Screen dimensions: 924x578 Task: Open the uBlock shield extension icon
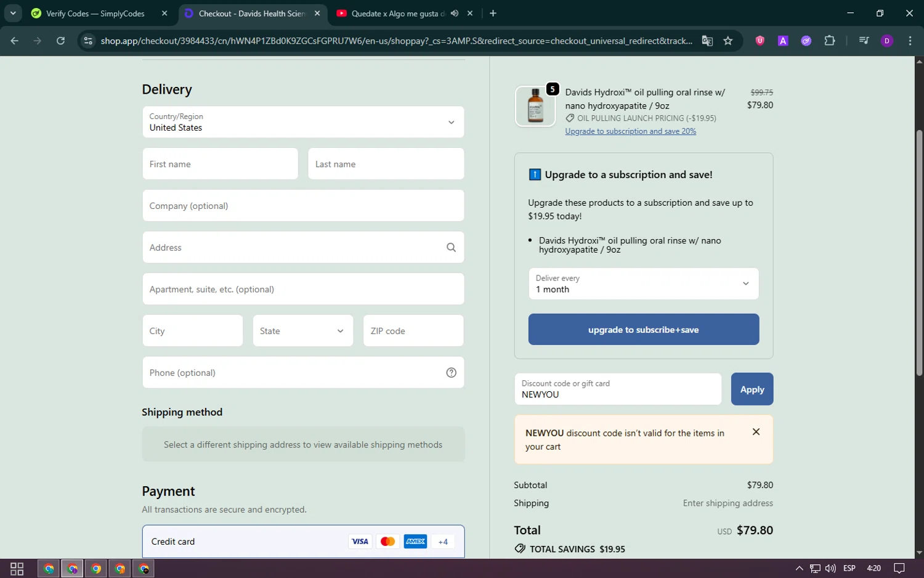pyautogui.click(x=760, y=41)
